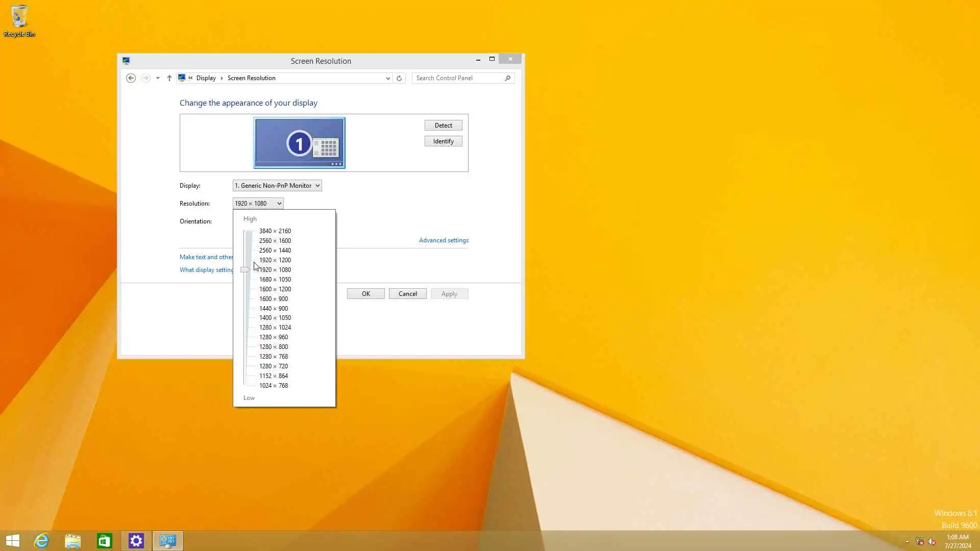Image resolution: width=980 pixels, height=551 pixels.
Task: Open PC Settings gear in taskbar
Action: coord(136,540)
